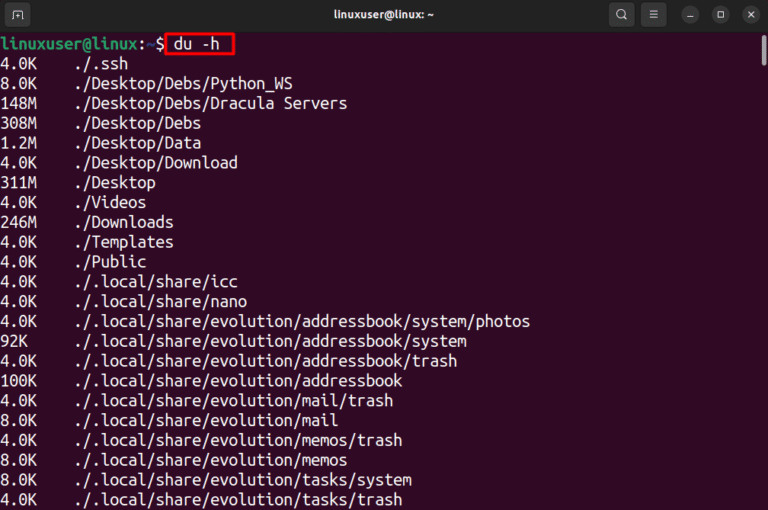Open the hamburger menu
768x510 pixels.
click(653, 15)
